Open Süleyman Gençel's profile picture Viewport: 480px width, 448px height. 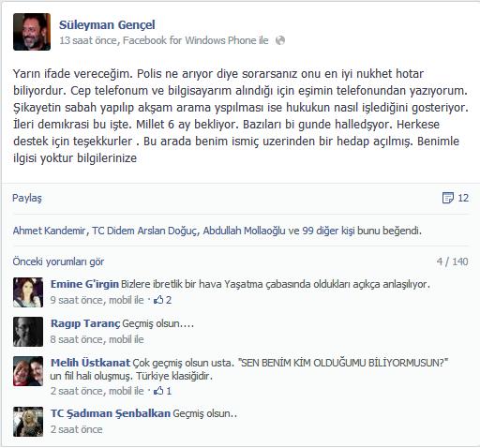[x=32, y=32]
